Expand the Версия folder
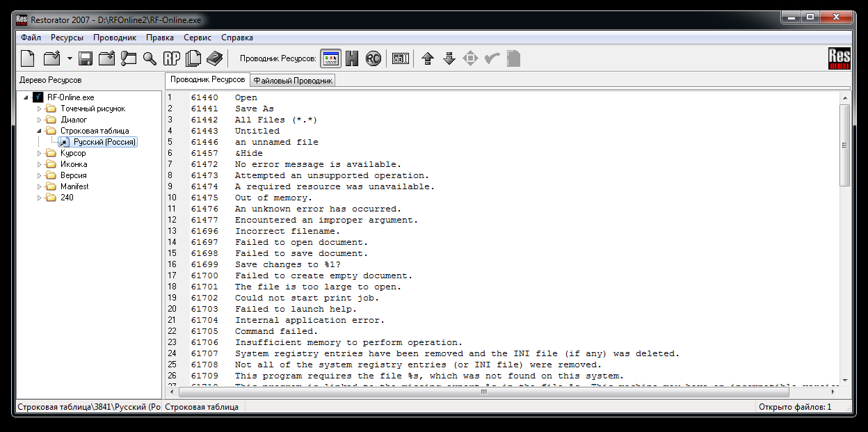Image resolution: width=868 pixels, height=432 pixels. tap(40, 175)
